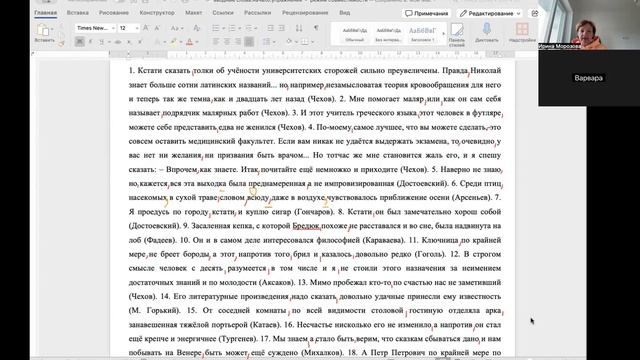Align text left

(216, 42)
